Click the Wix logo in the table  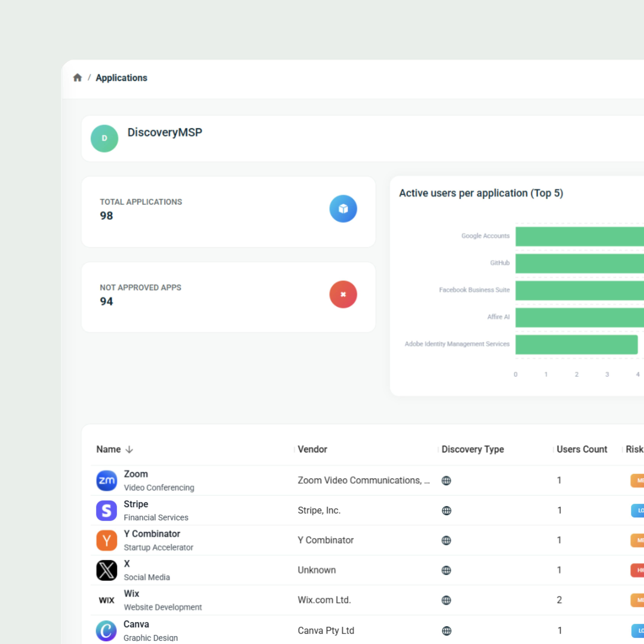point(107,600)
